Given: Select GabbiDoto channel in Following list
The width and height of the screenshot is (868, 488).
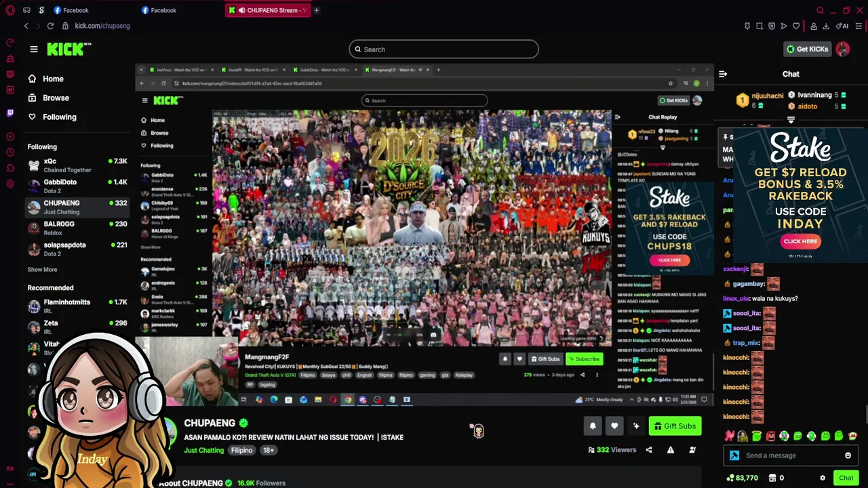Looking at the screenshot, I should (x=77, y=186).
